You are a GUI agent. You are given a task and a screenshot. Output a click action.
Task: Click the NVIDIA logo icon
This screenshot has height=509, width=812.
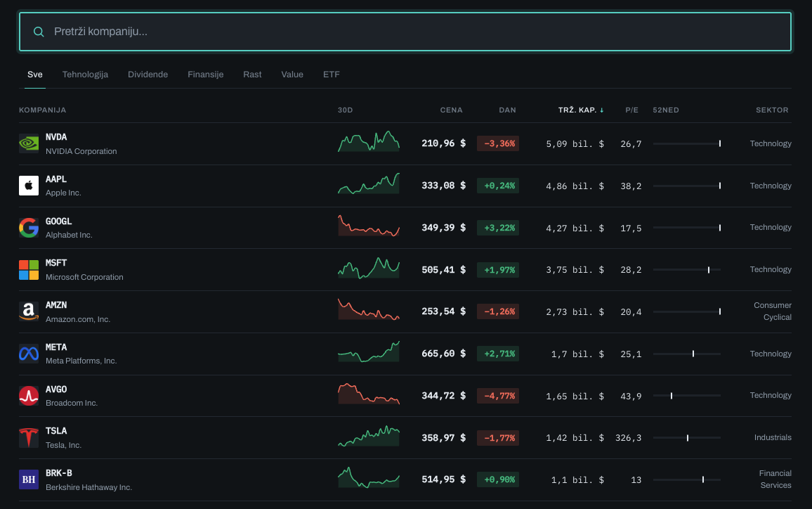pos(29,143)
